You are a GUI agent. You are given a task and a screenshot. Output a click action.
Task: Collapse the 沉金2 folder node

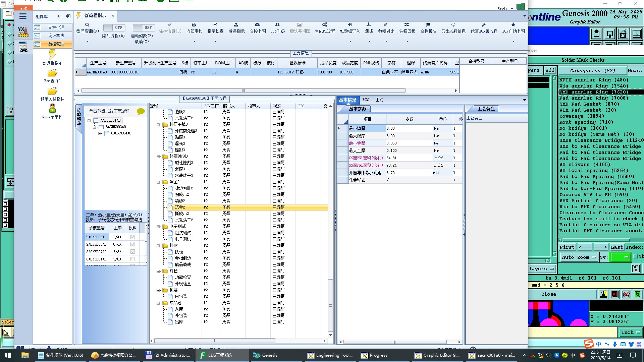point(158,182)
